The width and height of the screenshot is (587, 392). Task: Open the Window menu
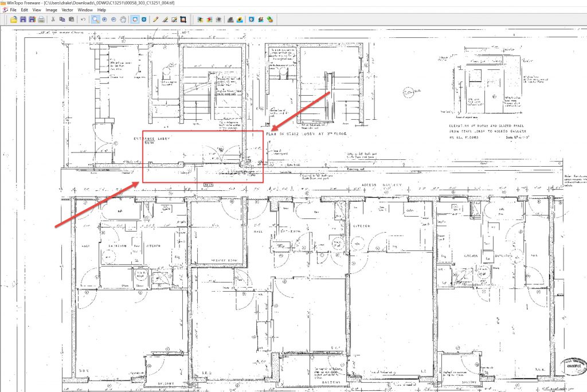tap(85, 10)
